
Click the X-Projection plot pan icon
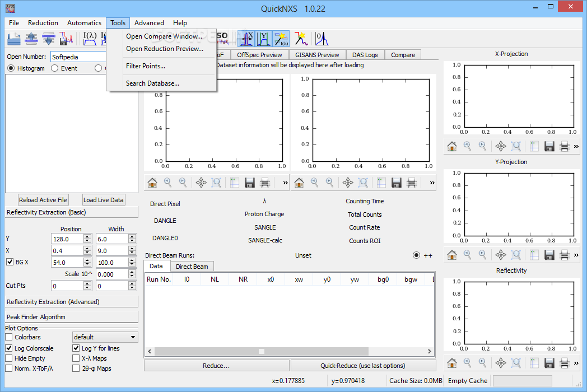pos(501,146)
